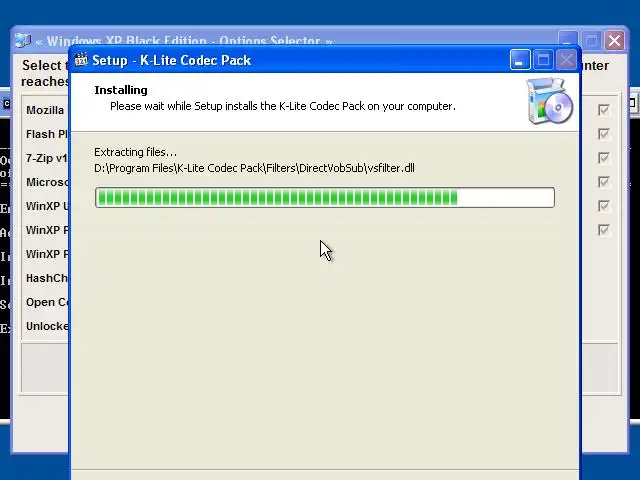Click 'Please wait while Setup installs' message

coord(283,106)
